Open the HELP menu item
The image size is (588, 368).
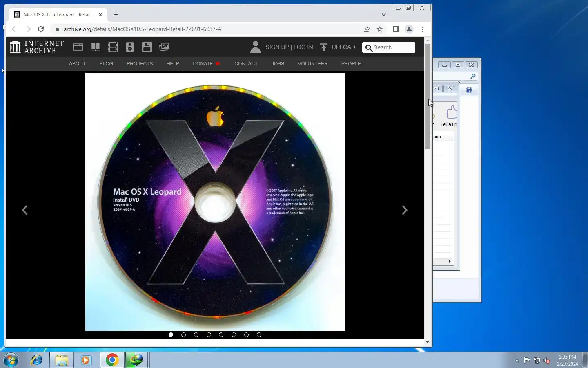pyautogui.click(x=173, y=64)
